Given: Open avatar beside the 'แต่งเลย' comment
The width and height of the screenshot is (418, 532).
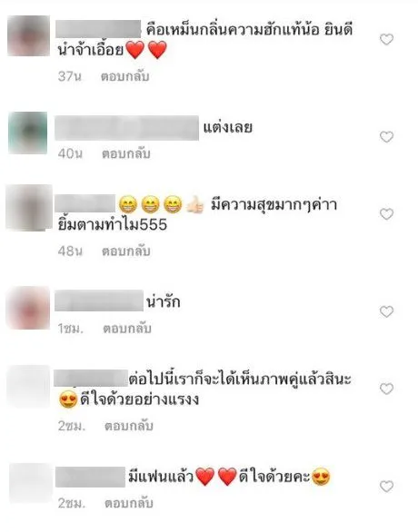Looking at the screenshot, I should click(28, 133).
